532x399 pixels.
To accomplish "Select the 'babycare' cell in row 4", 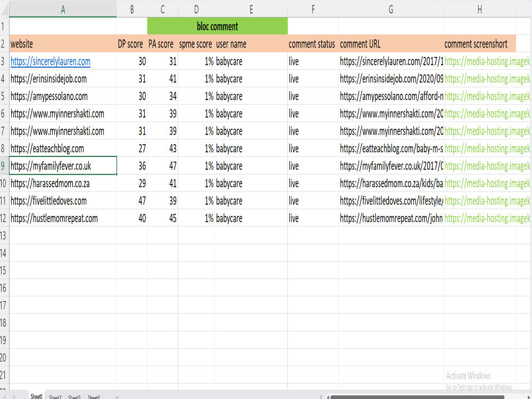I will [x=251, y=79].
